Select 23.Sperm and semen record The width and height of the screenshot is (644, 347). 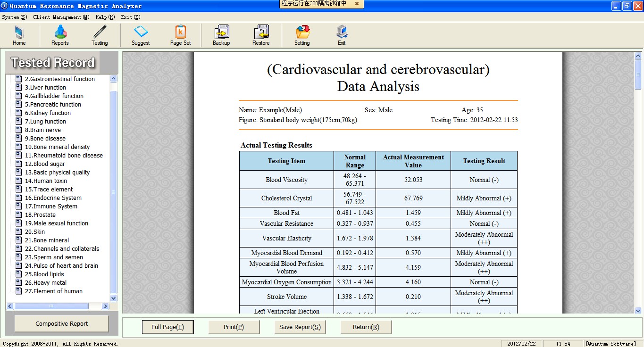54,257
